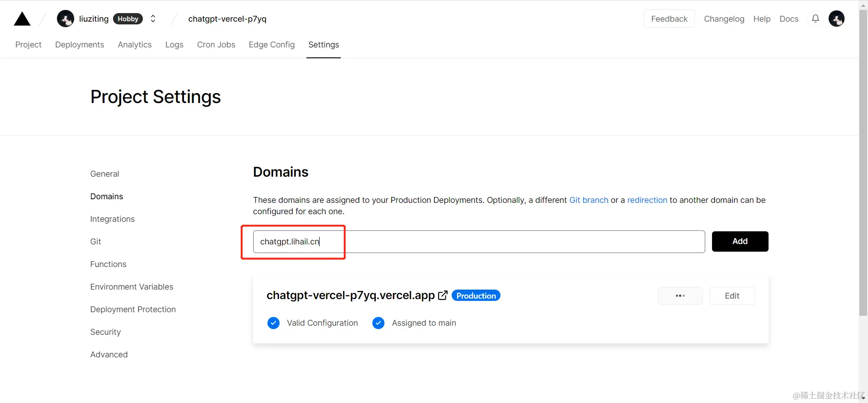Open Deployment Protection settings
This screenshot has width=868, height=403.
point(133,309)
